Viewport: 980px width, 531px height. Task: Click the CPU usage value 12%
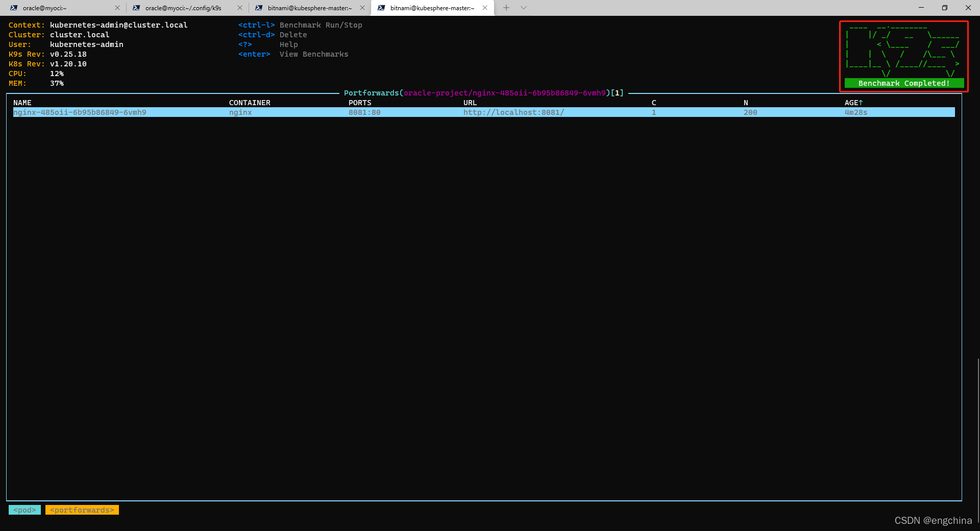pyautogui.click(x=57, y=74)
